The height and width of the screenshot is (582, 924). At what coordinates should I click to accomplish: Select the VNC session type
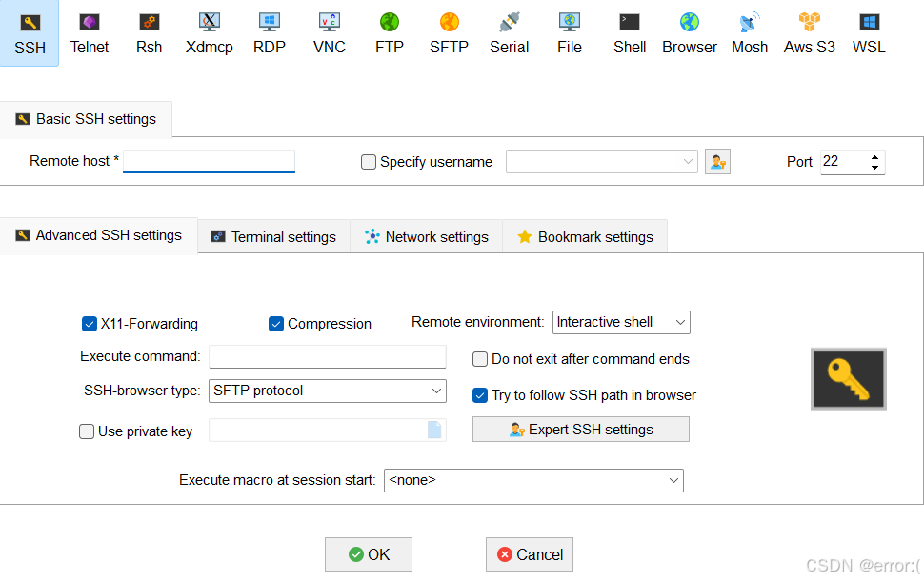tap(330, 33)
